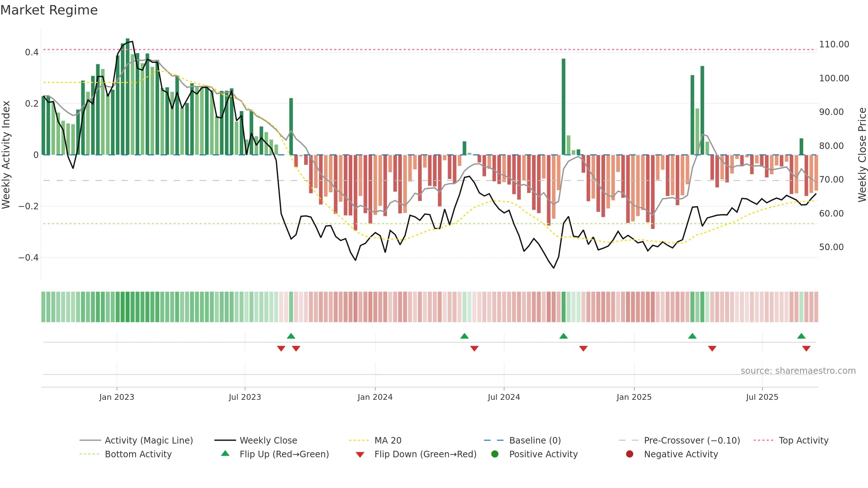Click the Jan 2024 x-axis label
Screen dimensions: 868x488
point(375,397)
